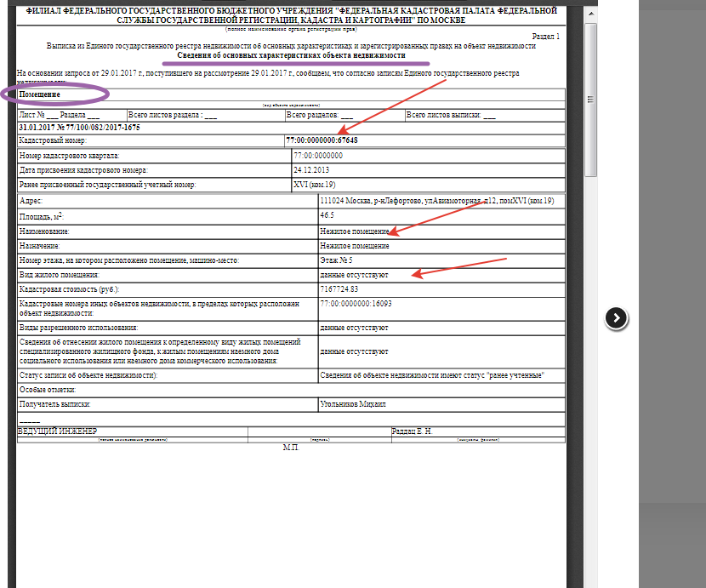Click the related cadastral number 77:00:0000000:16093
This screenshot has width=706, height=588.
(x=356, y=304)
